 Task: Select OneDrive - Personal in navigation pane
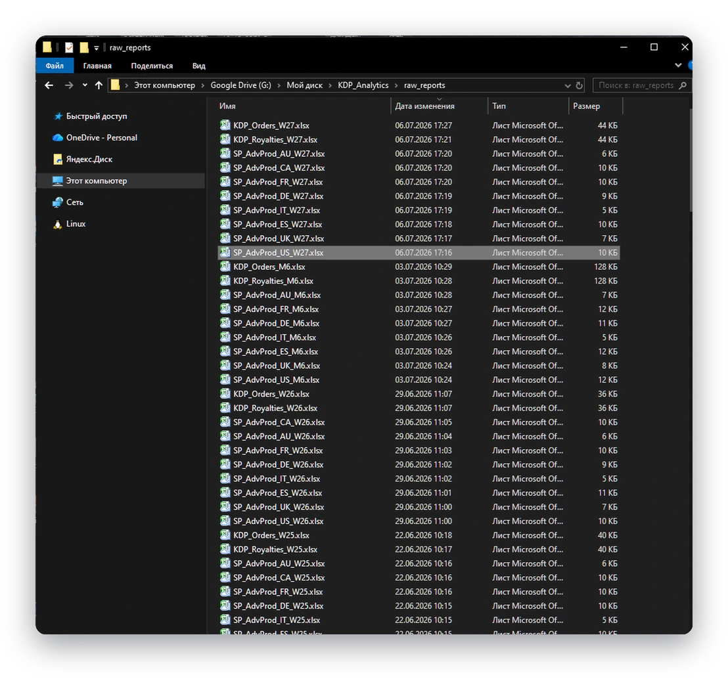[x=102, y=138]
